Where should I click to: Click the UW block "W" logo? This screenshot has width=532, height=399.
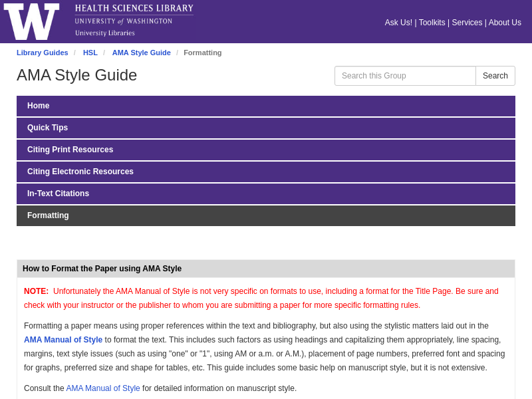[x=31, y=21]
